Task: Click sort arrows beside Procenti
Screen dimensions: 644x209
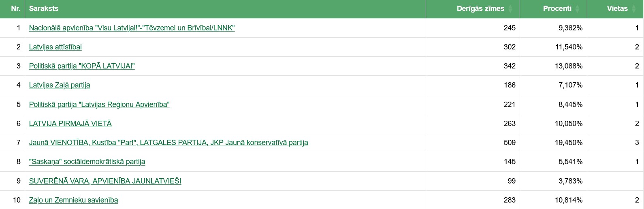Action: [578, 9]
